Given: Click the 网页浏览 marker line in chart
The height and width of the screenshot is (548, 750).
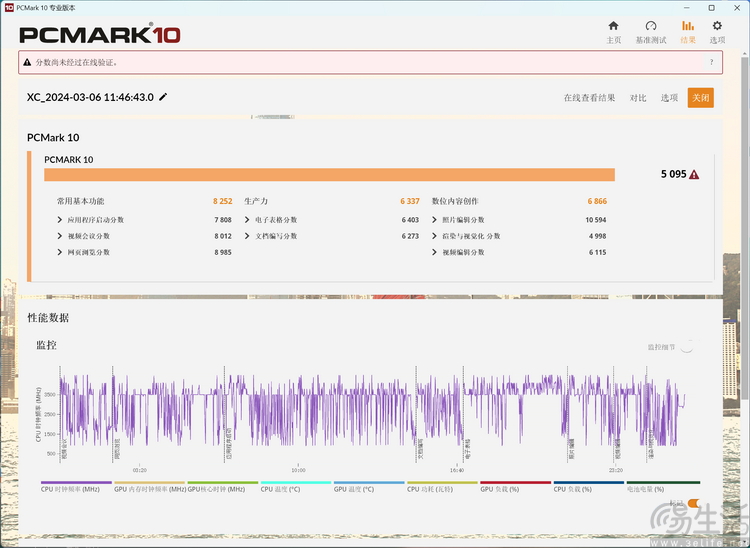Looking at the screenshot, I should point(113,414).
